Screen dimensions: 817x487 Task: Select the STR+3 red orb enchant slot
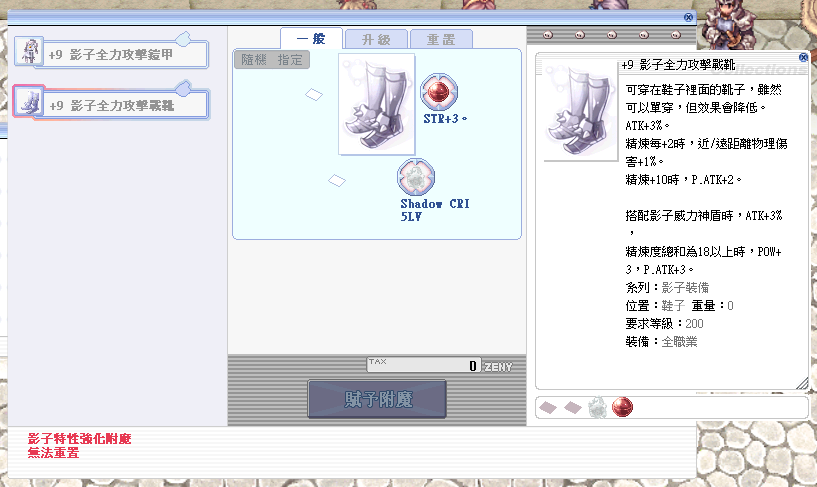(x=436, y=93)
